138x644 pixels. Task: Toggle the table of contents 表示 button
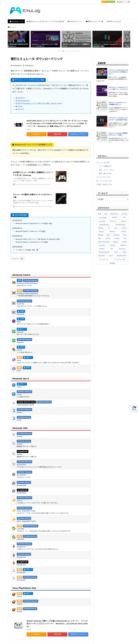[x=22, y=259]
